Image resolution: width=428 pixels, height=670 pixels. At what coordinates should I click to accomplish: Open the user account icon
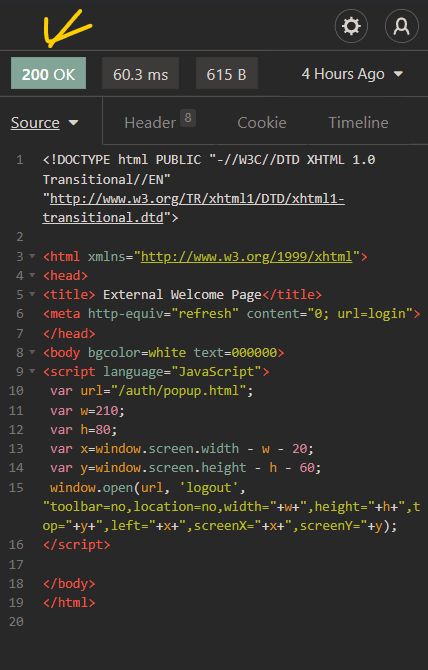402,26
